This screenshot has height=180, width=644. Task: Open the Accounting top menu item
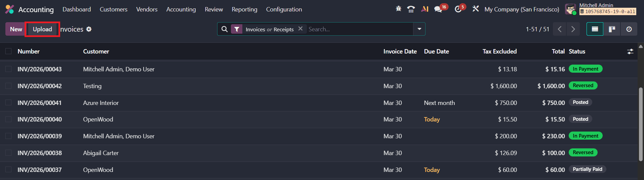point(181,9)
